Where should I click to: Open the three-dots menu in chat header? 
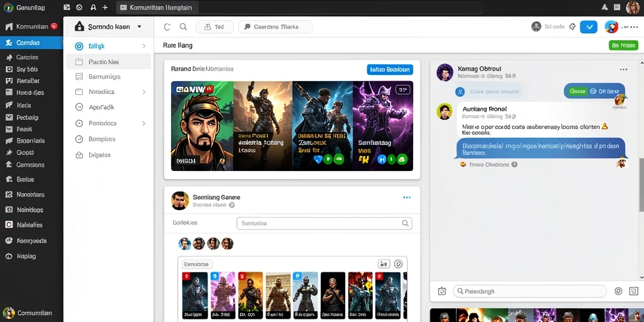point(623,69)
